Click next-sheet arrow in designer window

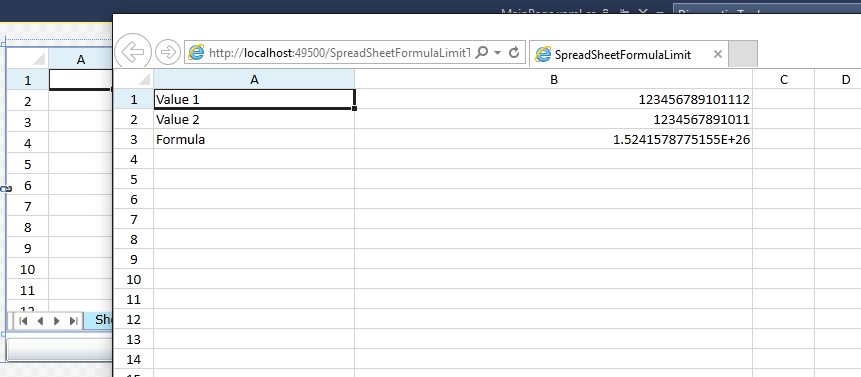pos(57,320)
